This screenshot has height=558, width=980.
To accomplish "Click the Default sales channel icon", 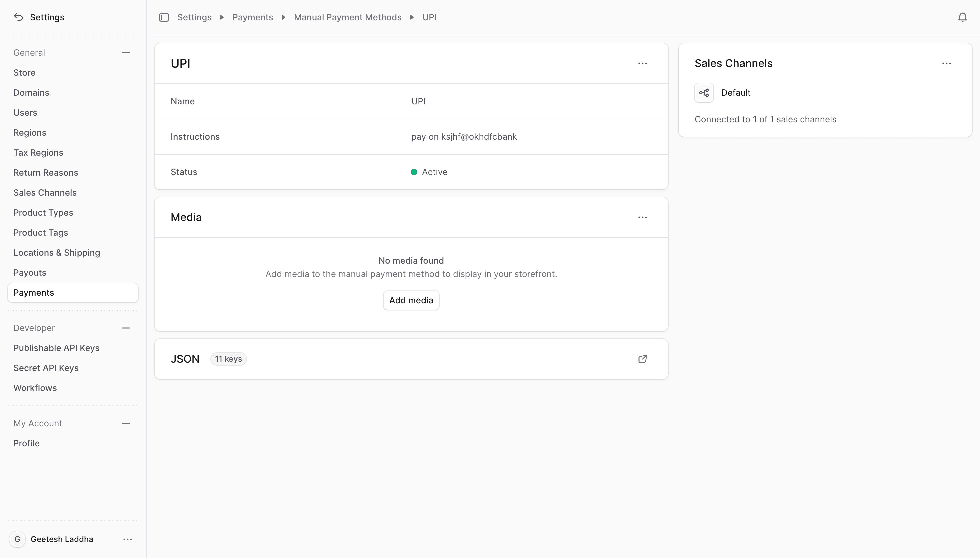I will coord(704,92).
